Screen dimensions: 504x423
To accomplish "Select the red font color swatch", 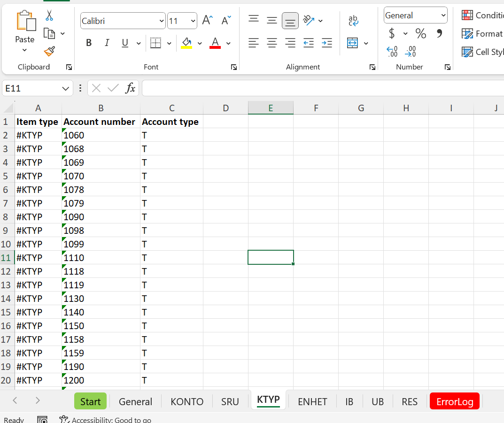I will tap(215, 43).
